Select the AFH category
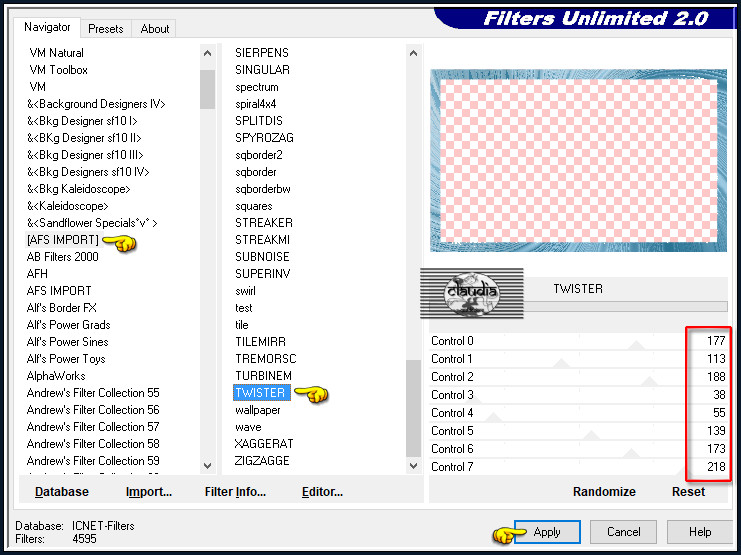Viewport: 741px width, 555px height. tap(37, 274)
